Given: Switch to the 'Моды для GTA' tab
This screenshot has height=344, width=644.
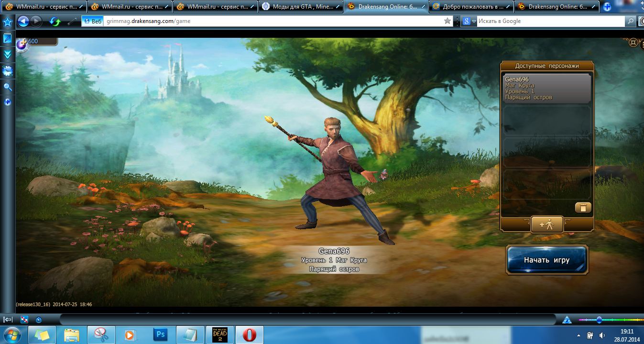Looking at the screenshot, I should pos(300,7).
